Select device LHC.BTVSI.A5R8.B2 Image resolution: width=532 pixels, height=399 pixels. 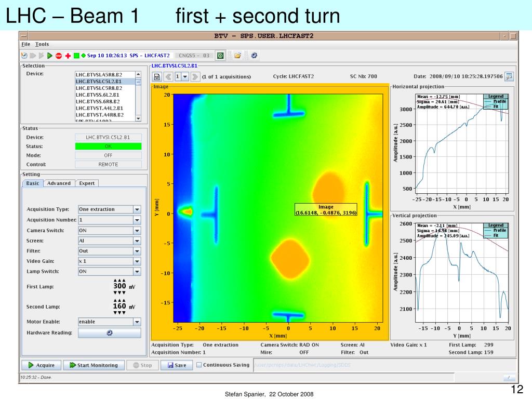[105, 75]
